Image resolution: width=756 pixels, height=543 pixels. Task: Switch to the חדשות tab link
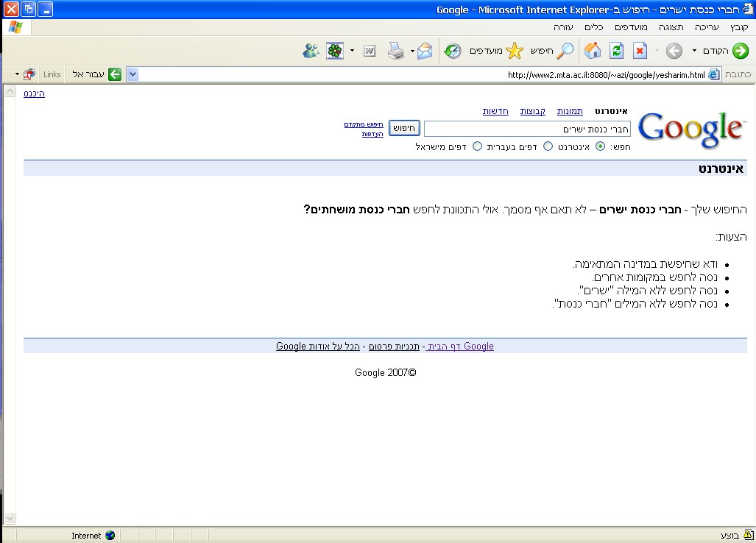click(x=495, y=111)
